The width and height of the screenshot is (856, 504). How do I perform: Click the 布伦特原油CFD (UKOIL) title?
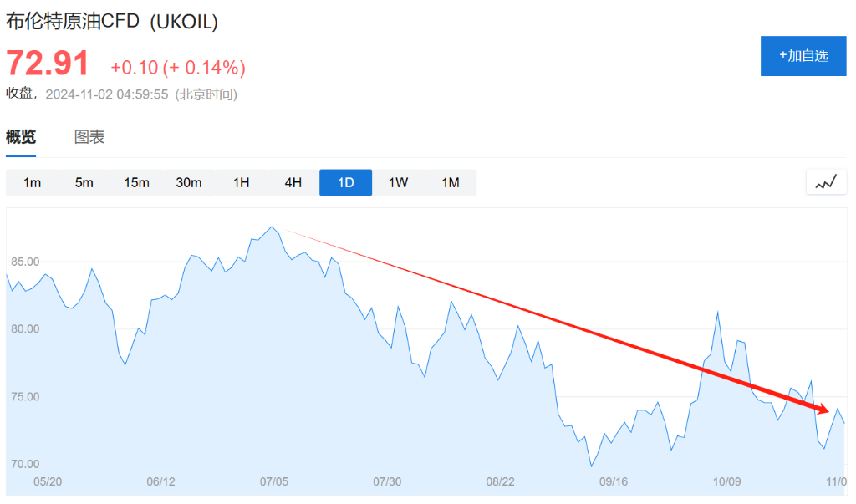coord(112,22)
